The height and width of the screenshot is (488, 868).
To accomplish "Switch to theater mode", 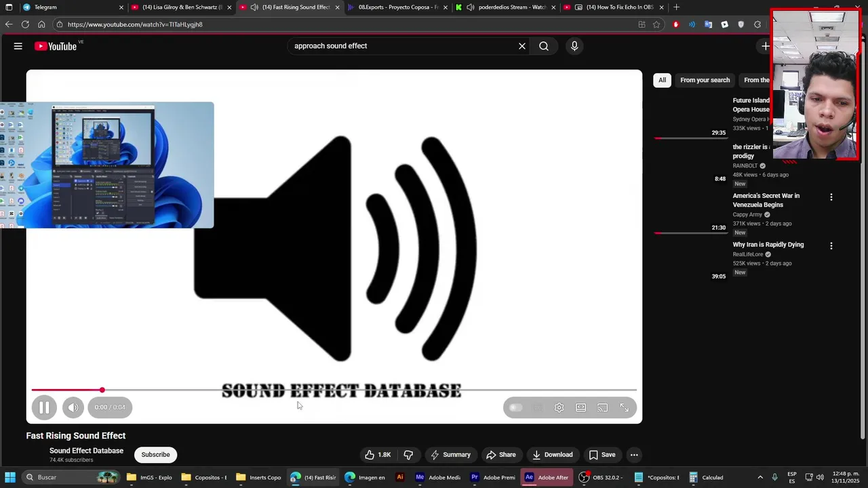I will (x=580, y=407).
